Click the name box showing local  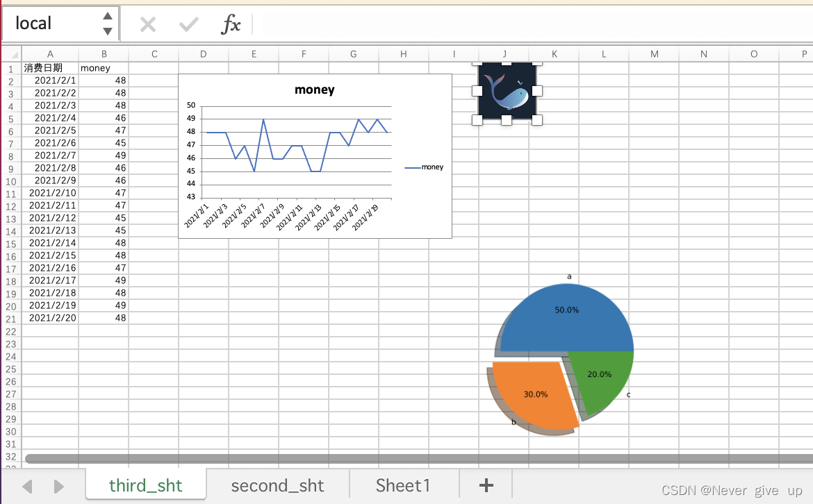[60, 24]
